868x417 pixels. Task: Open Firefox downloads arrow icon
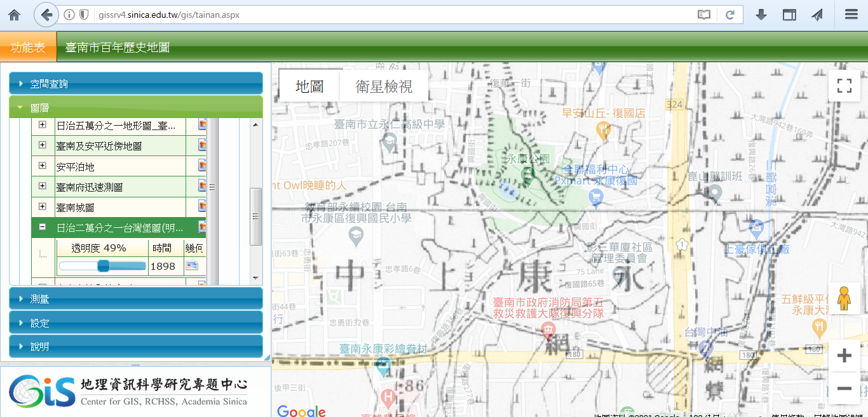click(761, 15)
